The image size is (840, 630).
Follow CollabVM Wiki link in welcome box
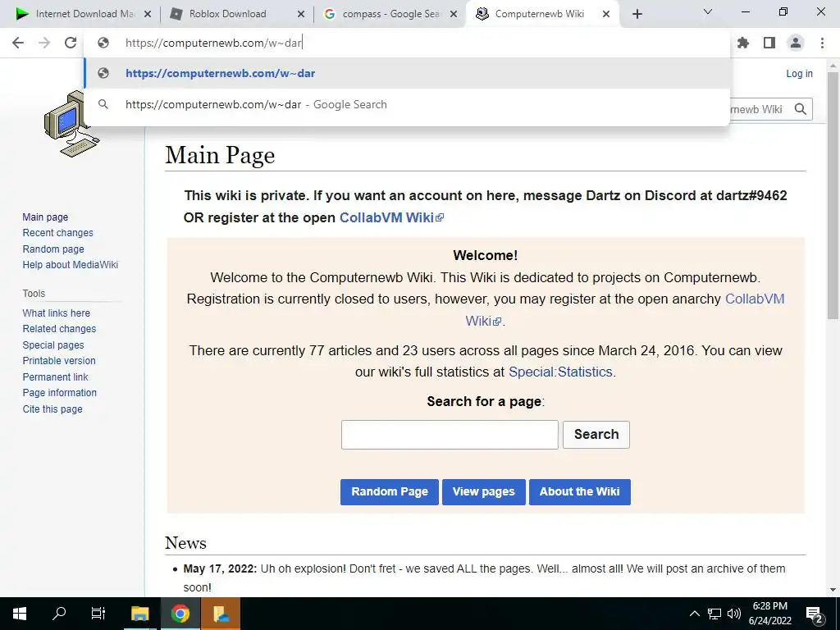click(x=755, y=299)
